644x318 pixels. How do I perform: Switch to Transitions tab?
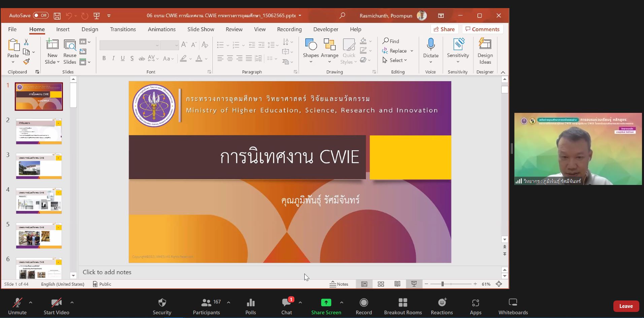click(123, 29)
